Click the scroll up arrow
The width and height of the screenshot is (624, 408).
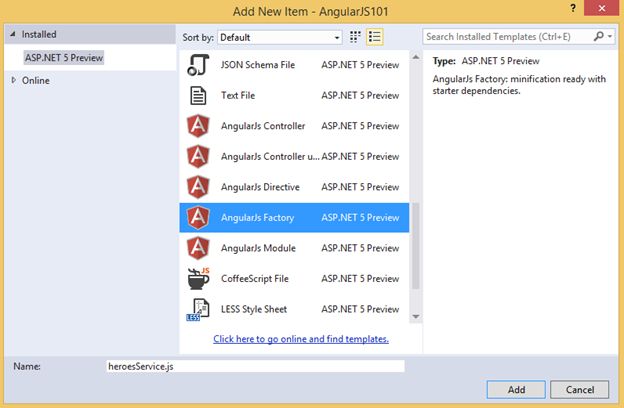pos(415,57)
